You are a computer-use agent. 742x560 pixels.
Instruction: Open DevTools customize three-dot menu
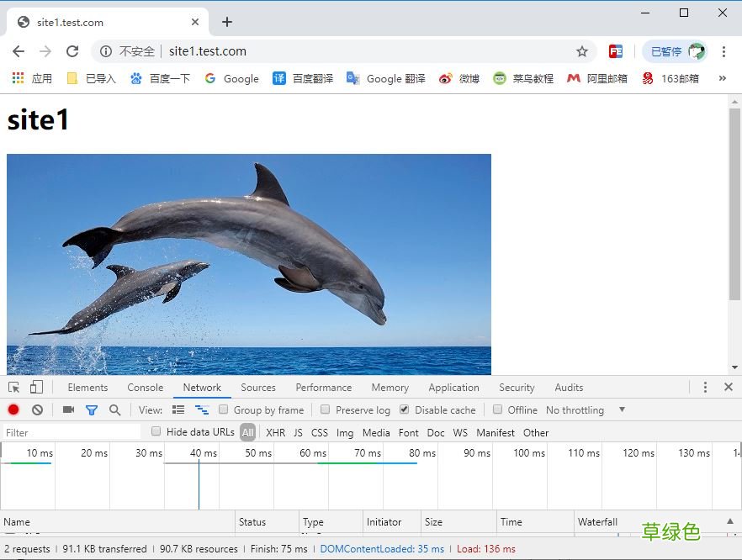(x=705, y=388)
